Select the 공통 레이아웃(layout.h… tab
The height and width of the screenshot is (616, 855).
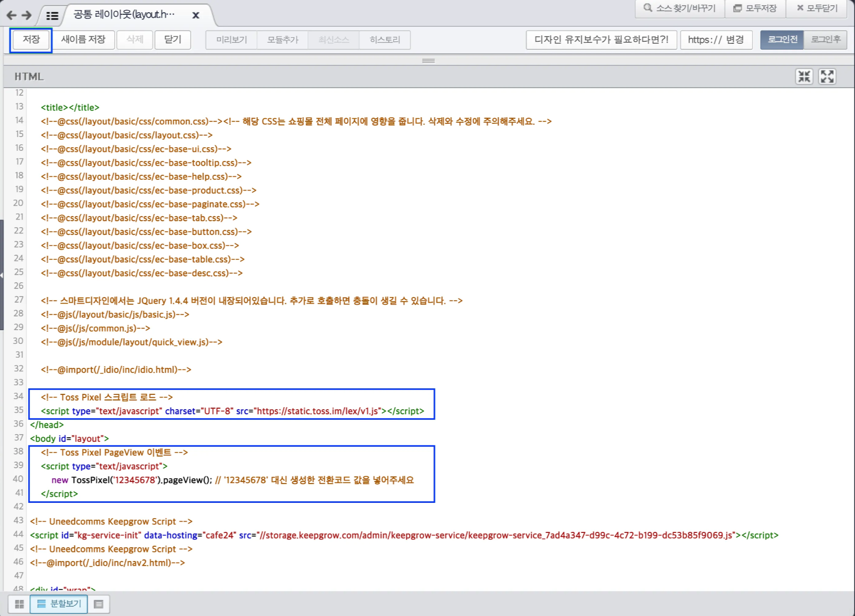point(124,14)
